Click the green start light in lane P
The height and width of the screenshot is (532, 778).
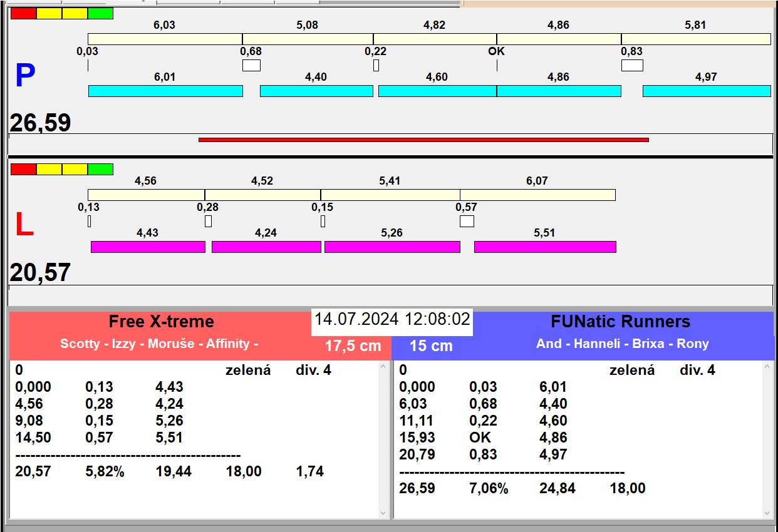pyautogui.click(x=100, y=13)
